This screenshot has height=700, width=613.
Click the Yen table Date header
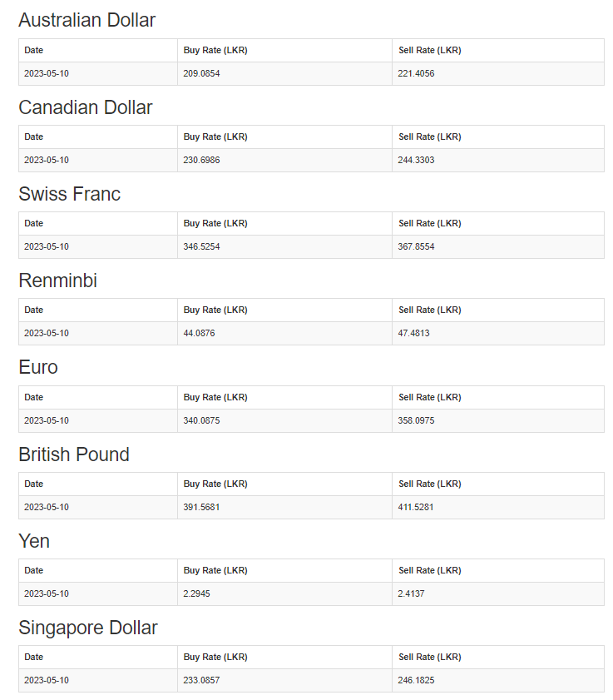point(34,570)
